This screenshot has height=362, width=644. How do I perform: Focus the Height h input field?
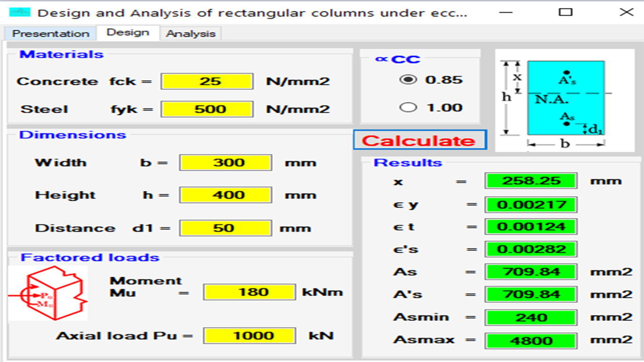click(x=225, y=195)
